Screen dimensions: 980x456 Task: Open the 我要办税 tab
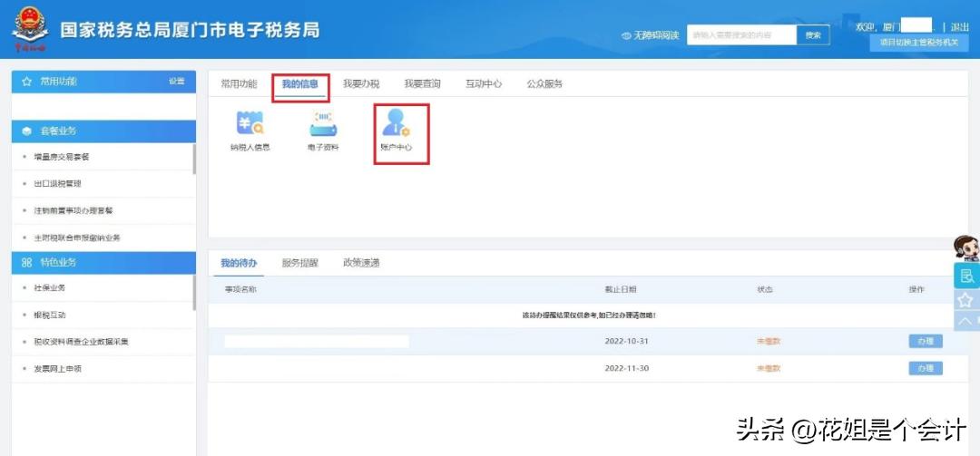361,83
